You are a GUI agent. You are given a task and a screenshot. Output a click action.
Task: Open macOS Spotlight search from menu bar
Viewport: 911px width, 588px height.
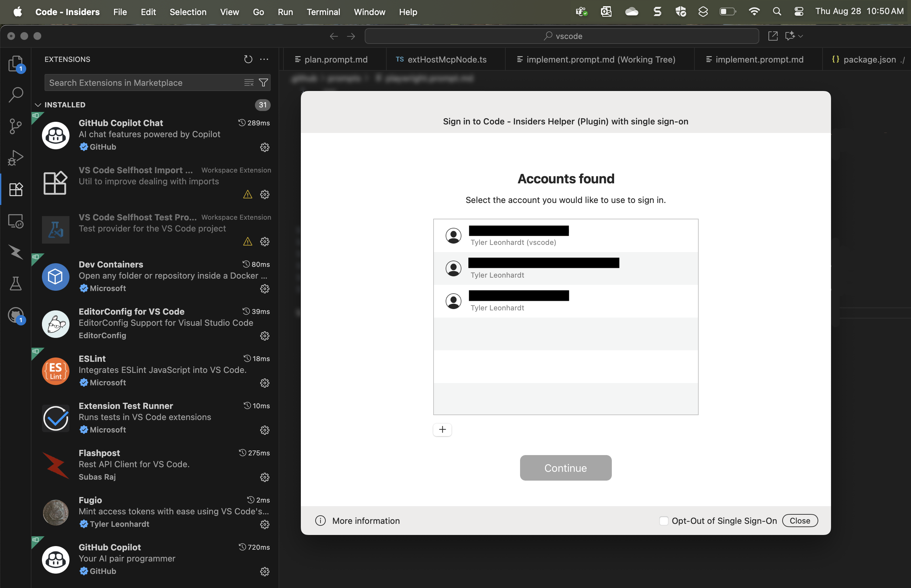click(777, 11)
